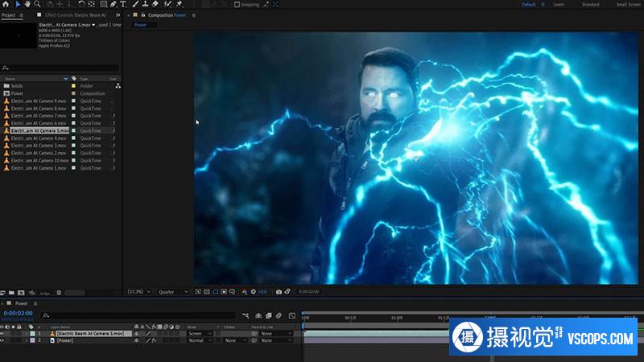Click the Home icon in the toolbar
Image resolution: width=644 pixels, height=362 pixels.
6,4
